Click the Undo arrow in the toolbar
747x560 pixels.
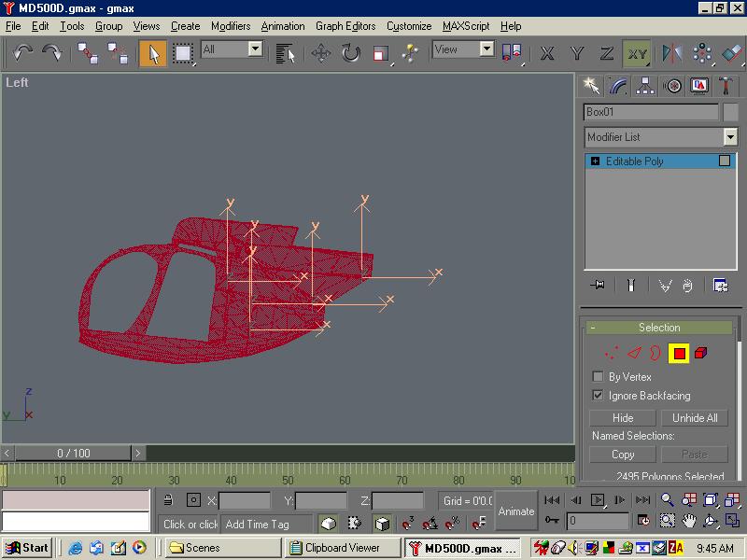(22, 53)
